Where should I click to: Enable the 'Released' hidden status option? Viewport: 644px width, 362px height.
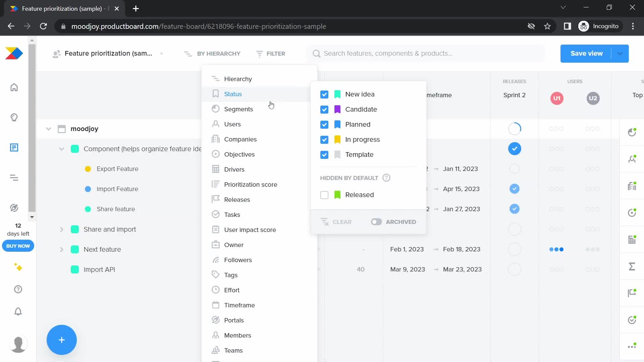[x=324, y=195]
